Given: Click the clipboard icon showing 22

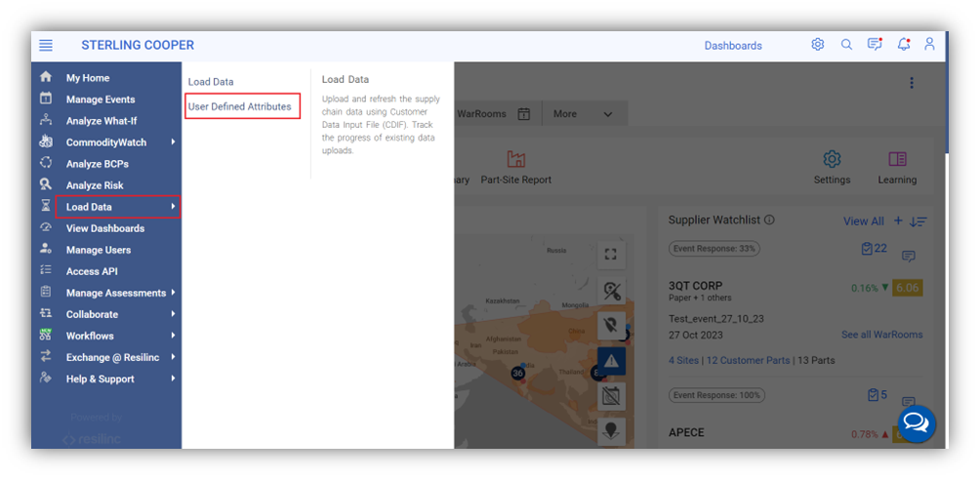Looking at the screenshot, I should pyautogui.click(x=867, y=249).
